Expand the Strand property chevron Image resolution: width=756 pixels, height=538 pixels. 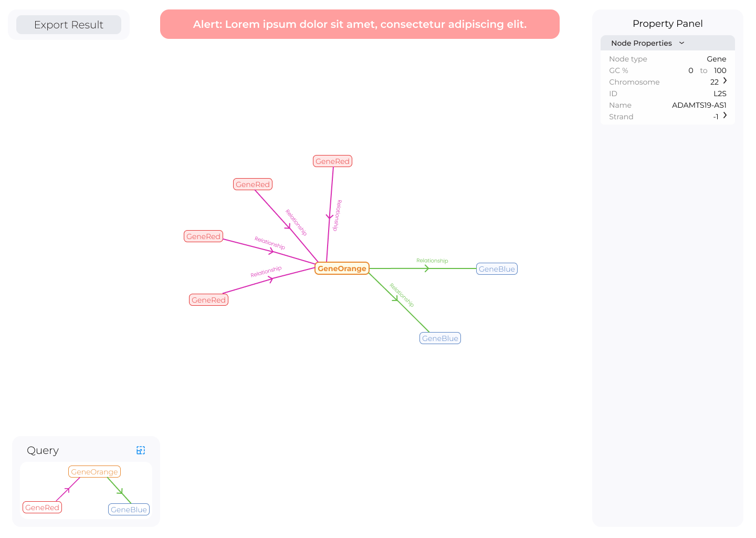(725, 116)
